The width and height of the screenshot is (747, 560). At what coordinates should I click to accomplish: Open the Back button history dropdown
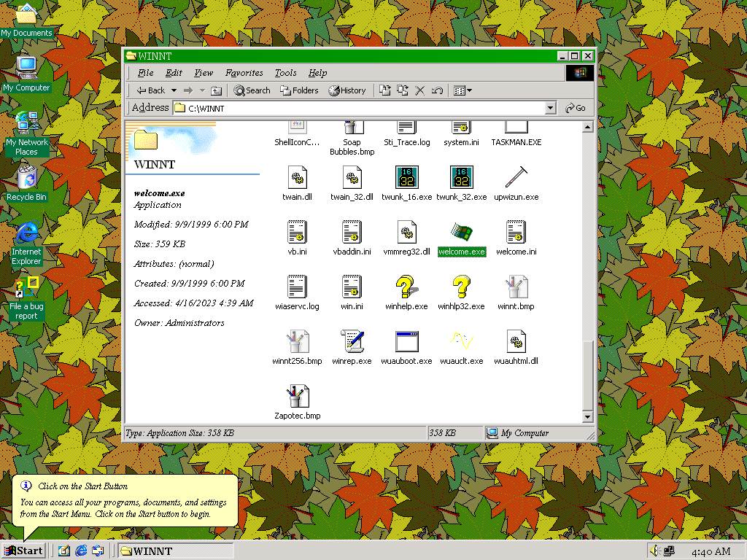(x=174, y=90)
